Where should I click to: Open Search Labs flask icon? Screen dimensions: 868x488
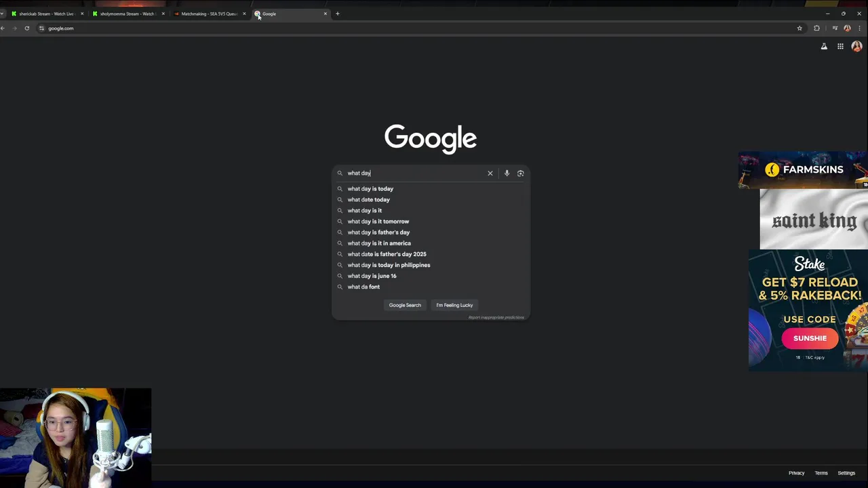coord(824,46)
